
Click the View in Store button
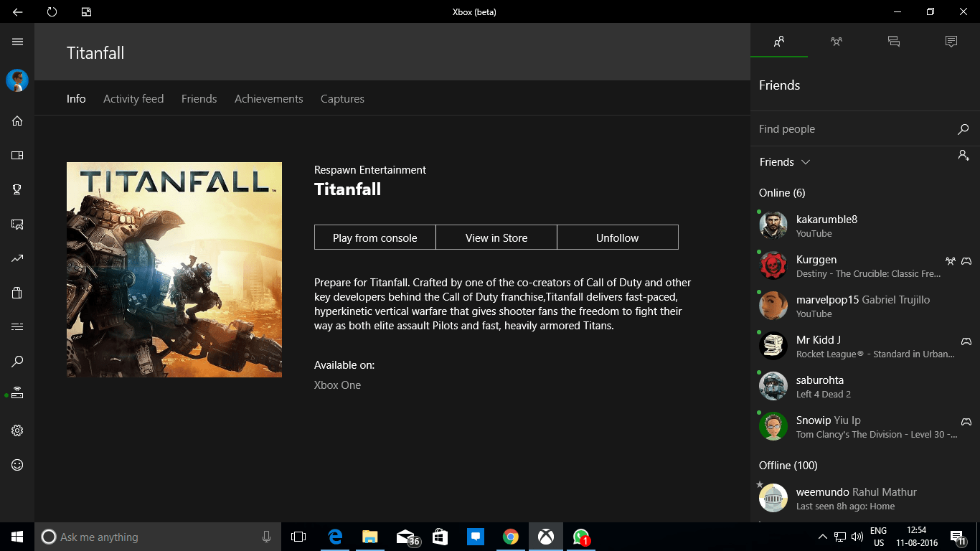[x=496, y=237]
